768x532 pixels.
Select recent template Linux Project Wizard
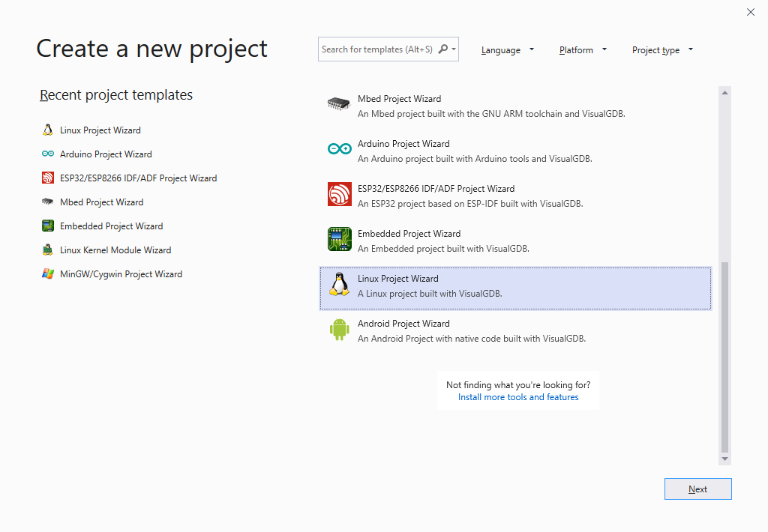100,130
